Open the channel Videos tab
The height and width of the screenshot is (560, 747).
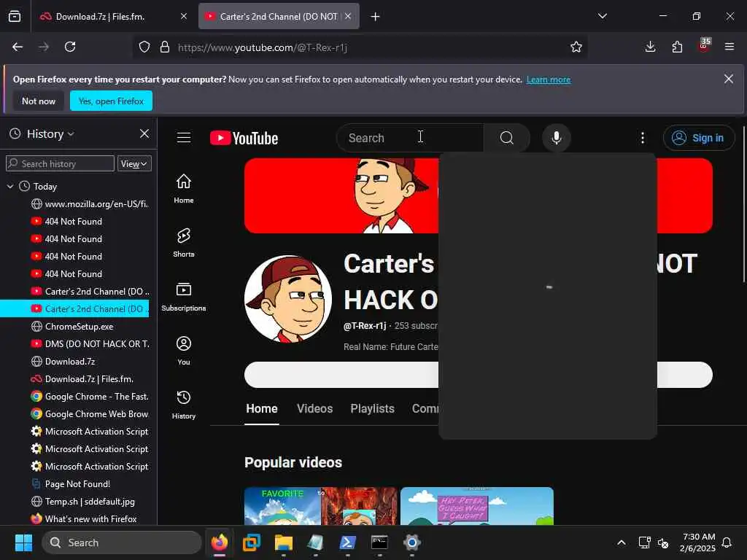(314, 408)
